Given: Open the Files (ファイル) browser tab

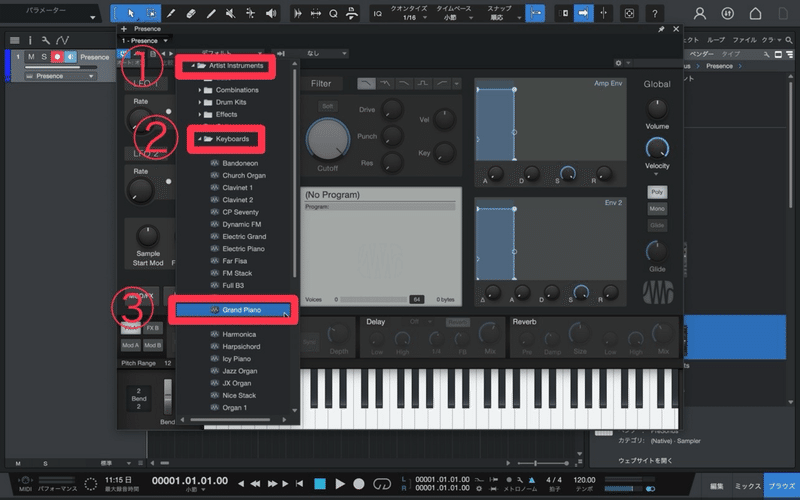Looking at the screenshot, I should tap(744, 40).
